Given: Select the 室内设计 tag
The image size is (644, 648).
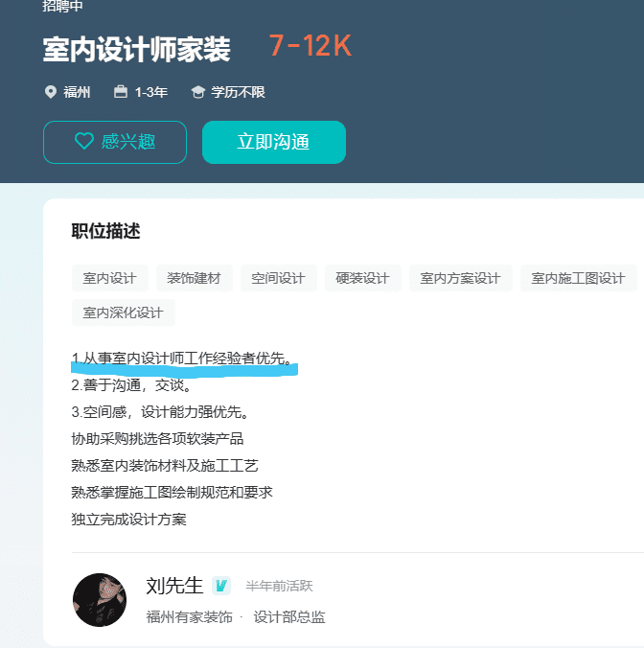Looking at the screenshot, I should coord(110,278).
